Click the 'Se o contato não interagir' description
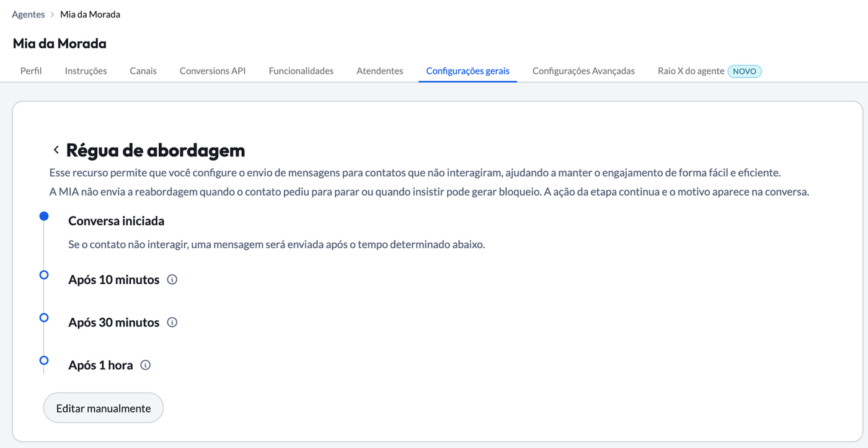868x448 pixels. 277,244
